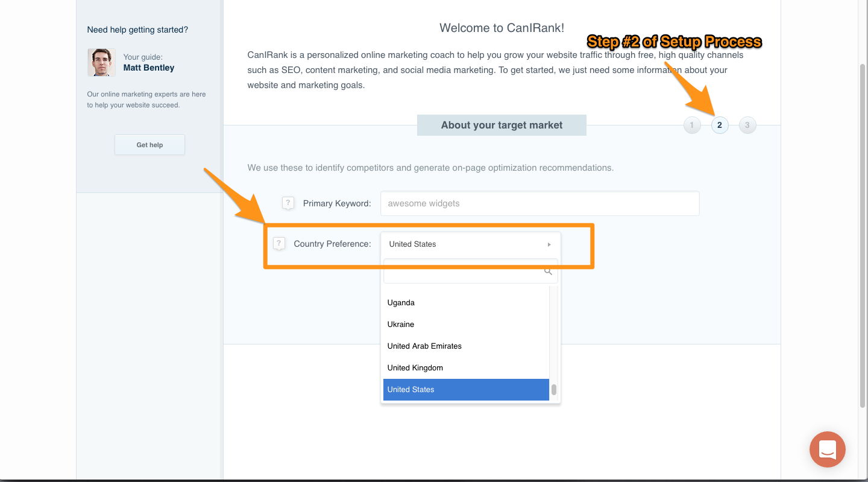
Task: Click the Welcome to CanIRank! title
Action: [x=502, y=28]
